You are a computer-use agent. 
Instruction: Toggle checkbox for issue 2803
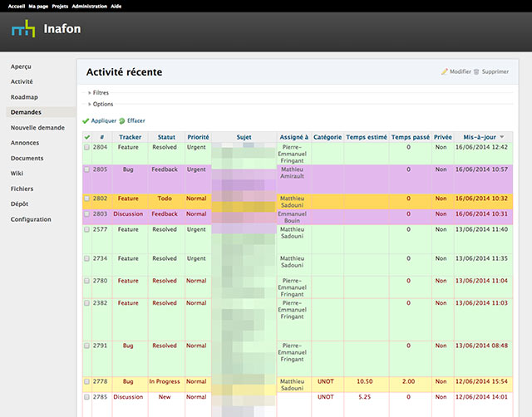(86, 214)
